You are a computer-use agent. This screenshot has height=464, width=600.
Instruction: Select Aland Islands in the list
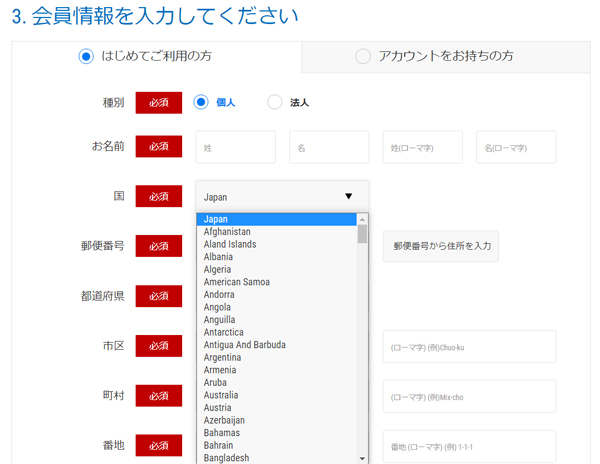tap(276, 244)
